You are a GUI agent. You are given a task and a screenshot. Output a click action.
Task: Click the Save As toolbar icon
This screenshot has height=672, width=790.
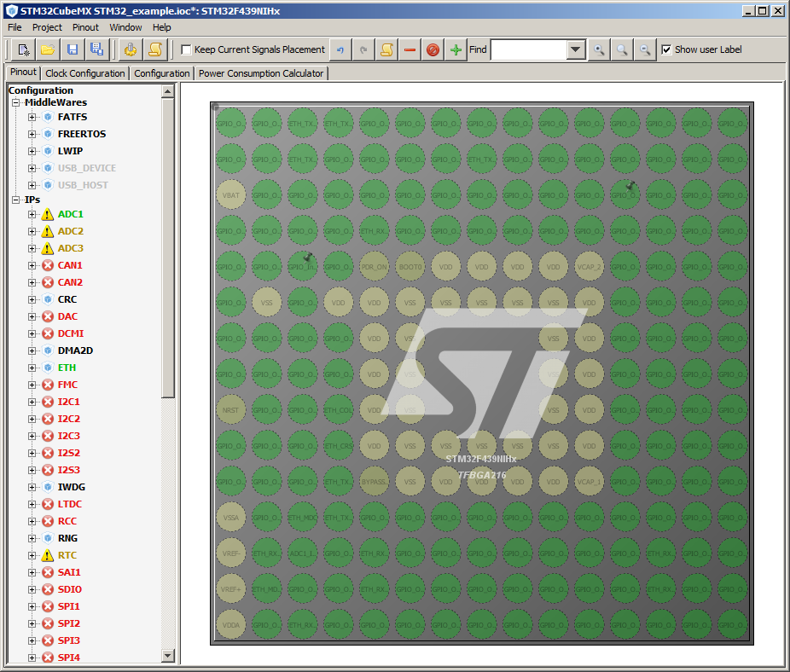[96, 49]
